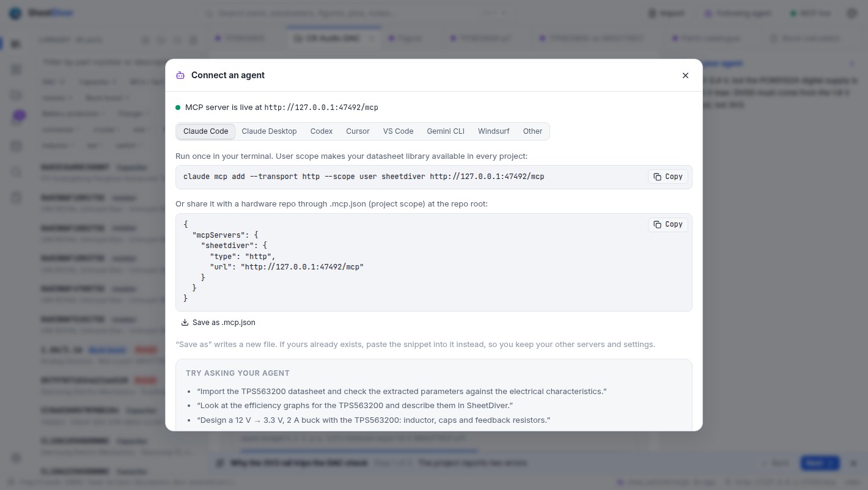Click the 'Import the TPS563200 datasheet' suggestion
Image resolution: width=868 pixels, height=490 pixels.
pyautogui.click(x=402, y=392)
